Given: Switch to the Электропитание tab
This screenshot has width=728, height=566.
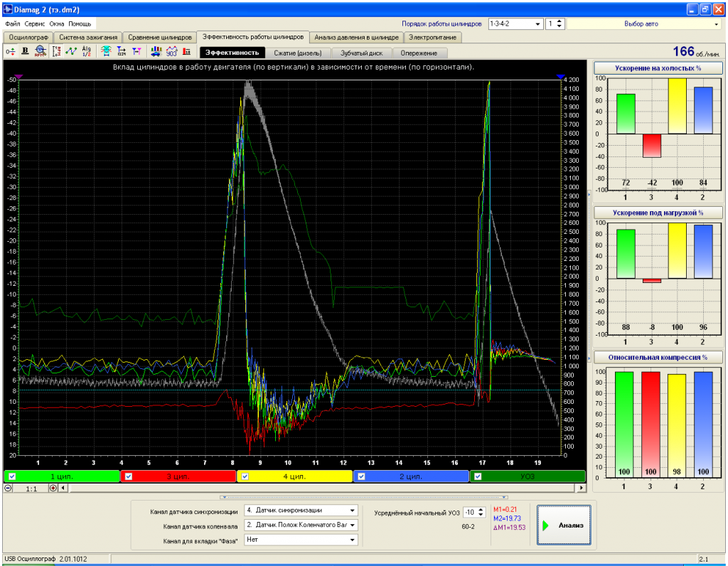Looking at the screenshot, I should 433,37.
